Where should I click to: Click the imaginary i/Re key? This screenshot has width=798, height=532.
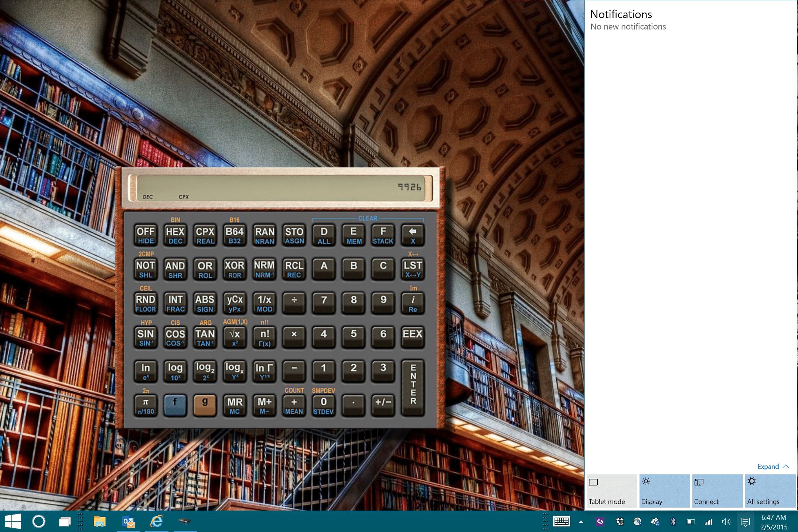tap(413, 304)
